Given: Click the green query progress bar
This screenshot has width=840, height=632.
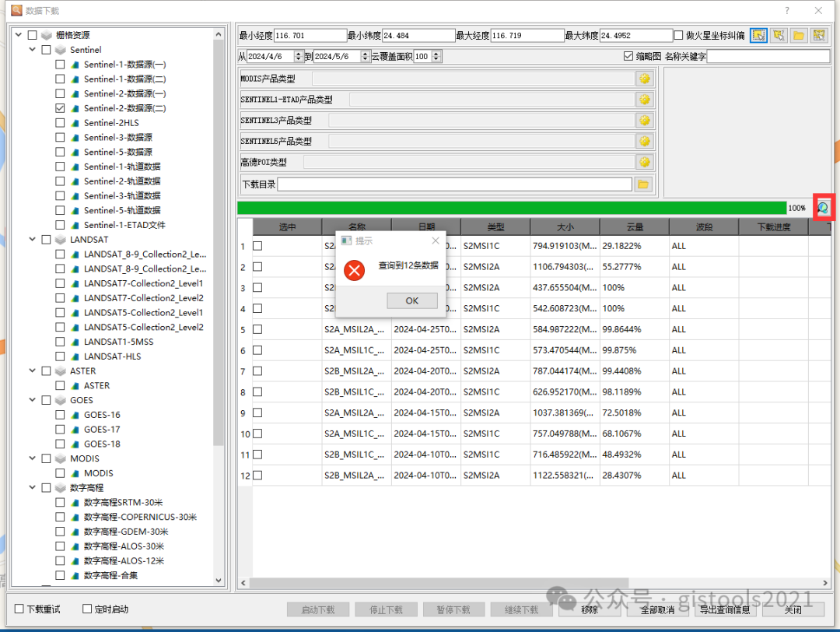Looking at the screenshot, I should (512, 208).
